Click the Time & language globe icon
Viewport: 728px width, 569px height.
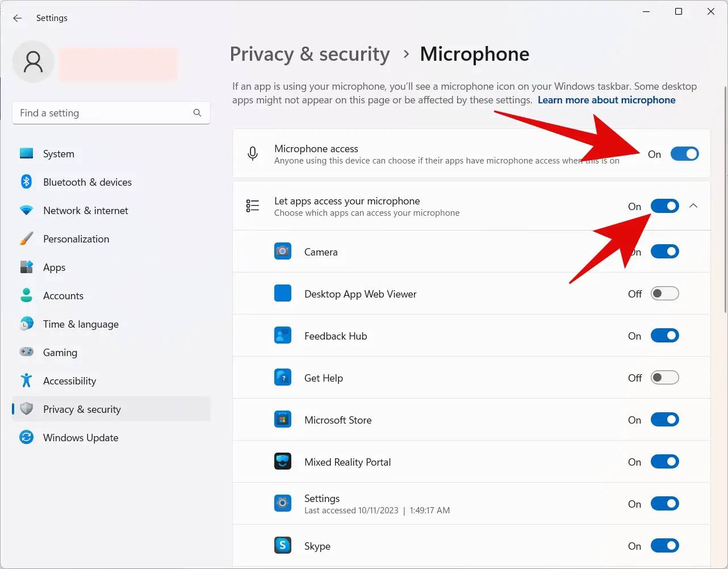(x=27, y=324)
